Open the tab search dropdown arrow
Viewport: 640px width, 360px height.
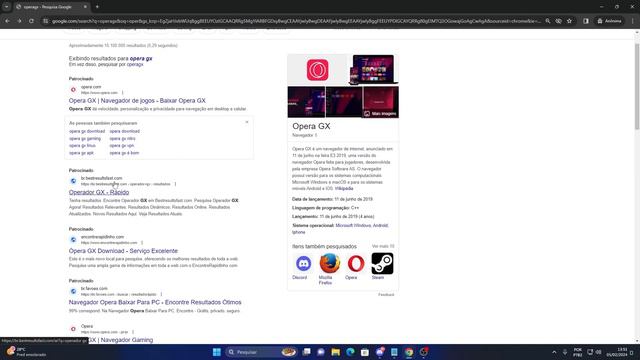point(7,7)
